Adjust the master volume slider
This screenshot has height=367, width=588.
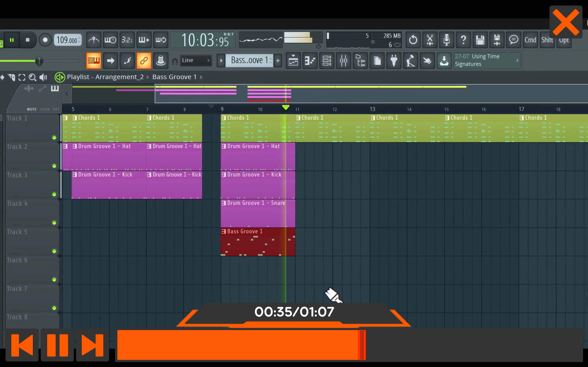pos(39,61)
